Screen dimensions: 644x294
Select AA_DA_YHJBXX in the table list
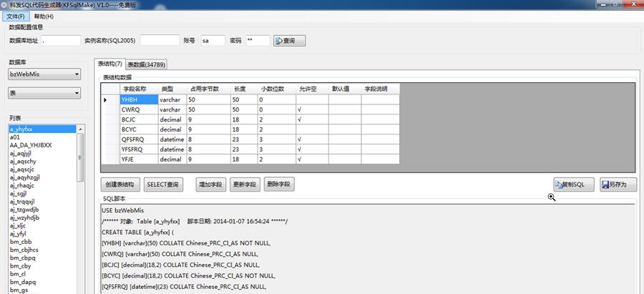(x=42, y=145)
